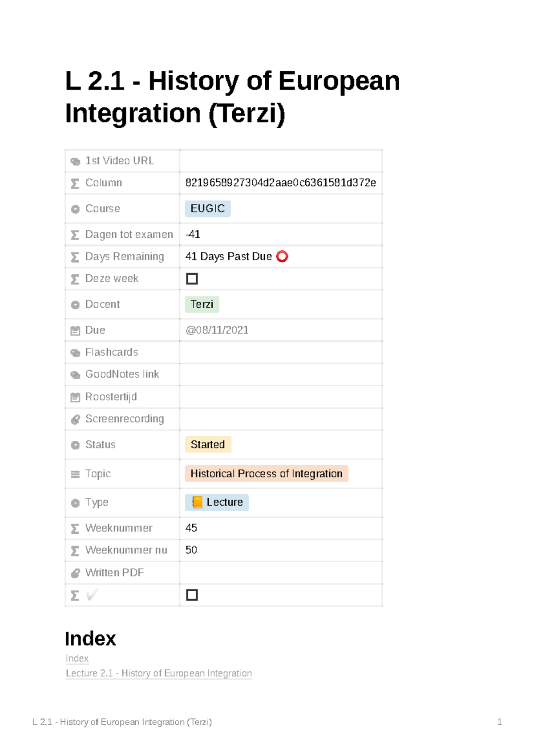Screen dimensions: 534x756
Task: Click the attachment icon beside Screenrecording
Action: 75,419
